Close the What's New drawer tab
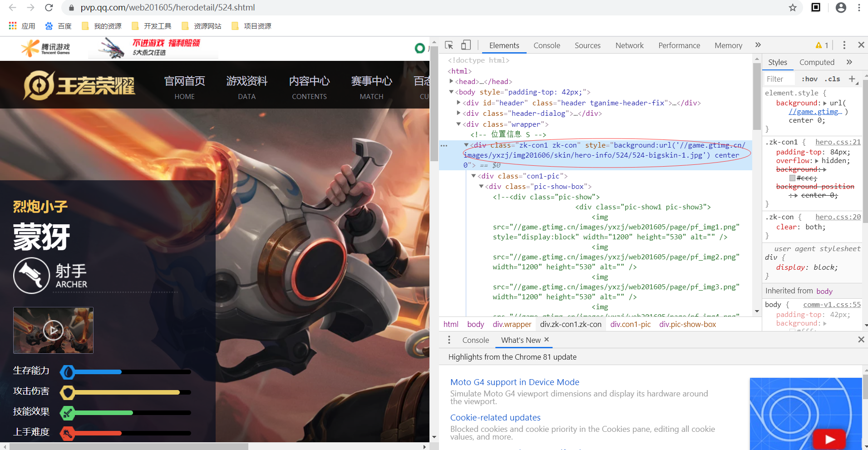Image resolution: width=868 pixels, height=450 pixels. [547, 340]
